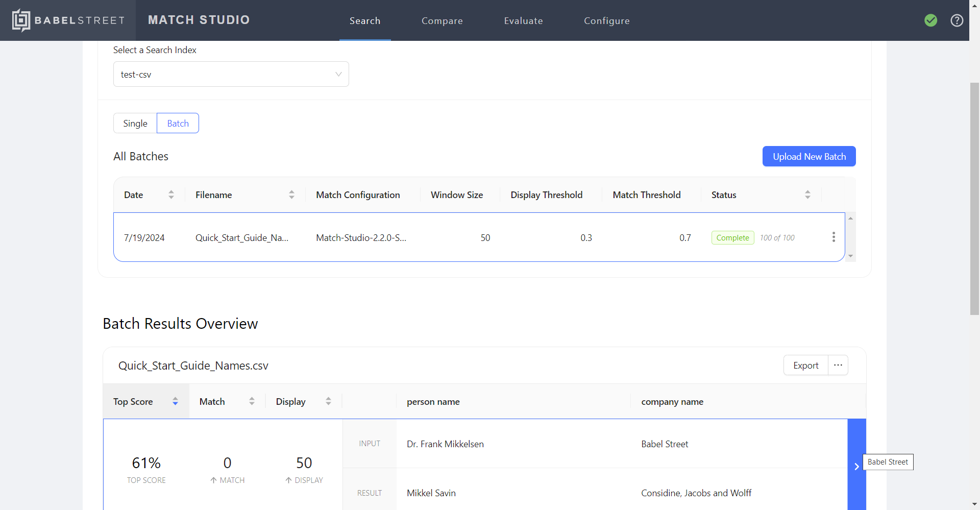The image size is (980, 510).
Task: Select the Batch search mode
Action: tap(178, 123)
